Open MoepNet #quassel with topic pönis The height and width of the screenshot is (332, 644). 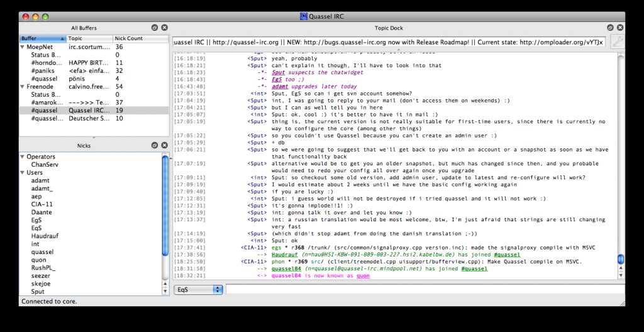94,79
